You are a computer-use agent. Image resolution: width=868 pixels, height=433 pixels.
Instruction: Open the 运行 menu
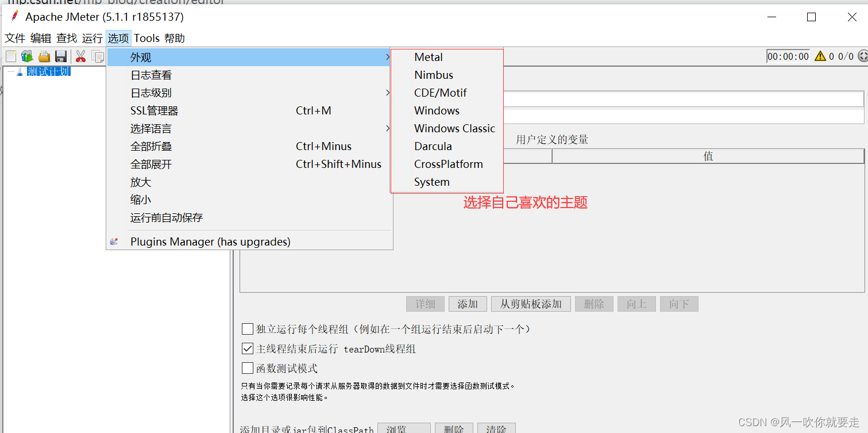[x=92, y=38]
